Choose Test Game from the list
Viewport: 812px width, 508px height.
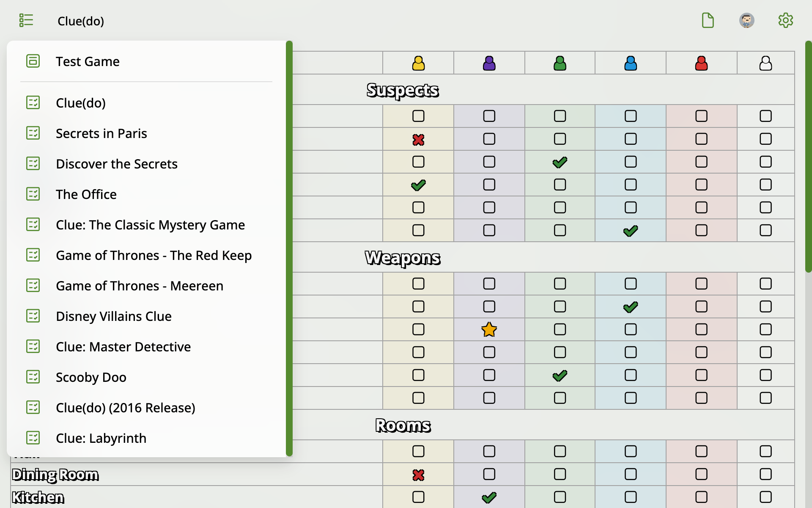tap(146, 61)
